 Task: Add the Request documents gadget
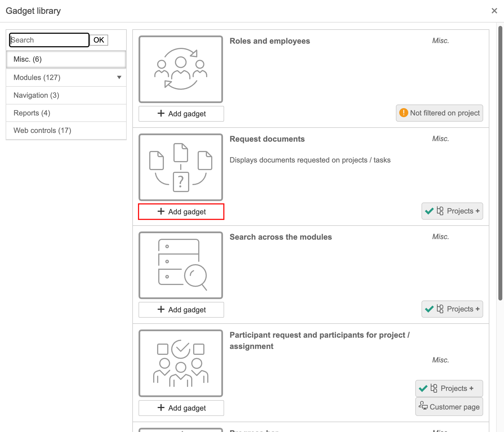(x=181, y=211)
